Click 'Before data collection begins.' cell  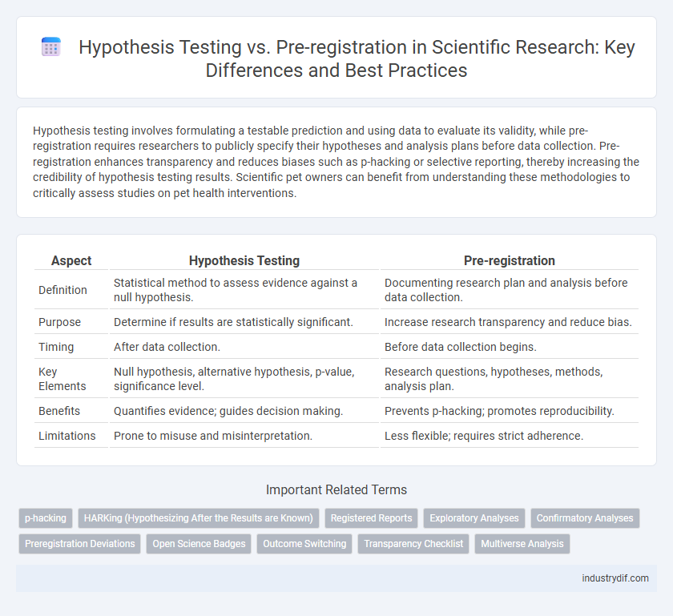(510, 347)
